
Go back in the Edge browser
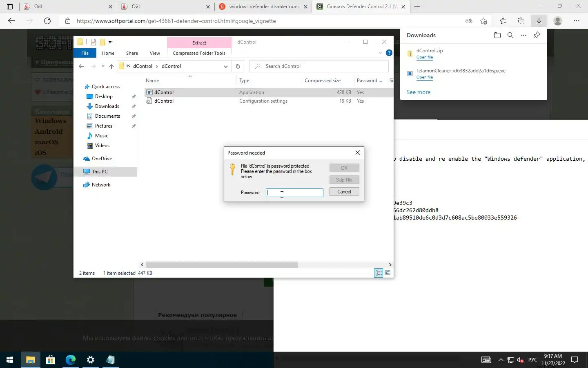[11, 21]
